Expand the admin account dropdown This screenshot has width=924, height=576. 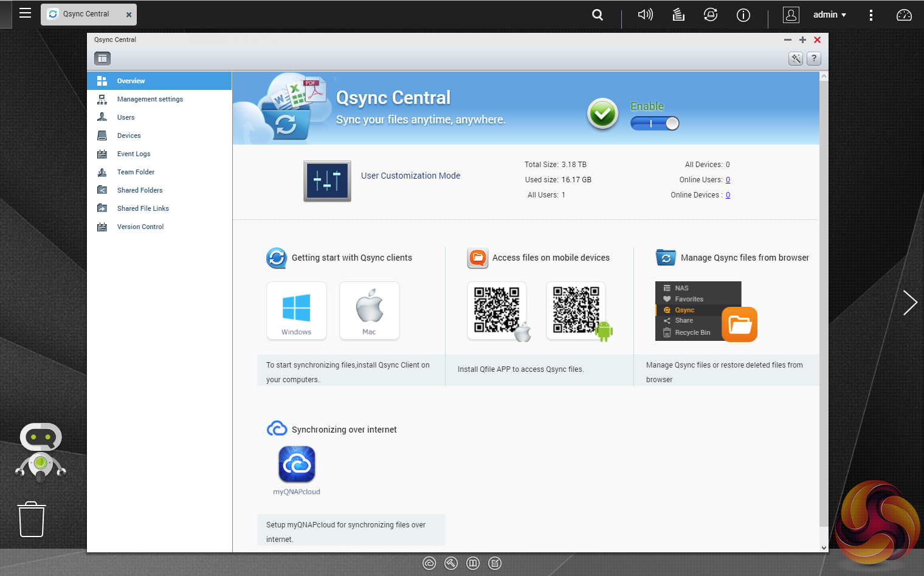coord(830,15)
